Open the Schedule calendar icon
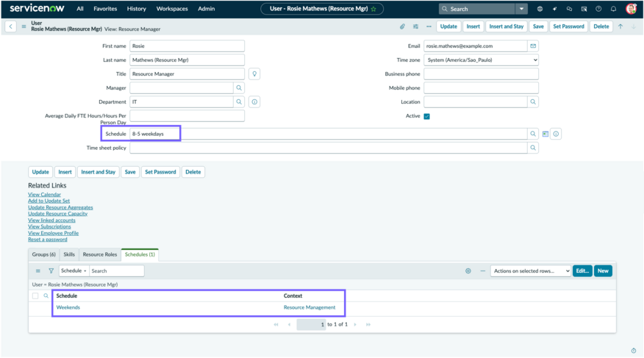Screen dimensions: 644x358 click(545, 134)
